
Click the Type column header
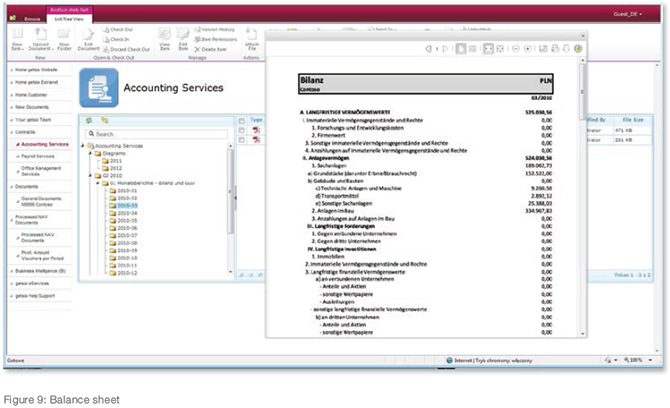coord(256,120)
